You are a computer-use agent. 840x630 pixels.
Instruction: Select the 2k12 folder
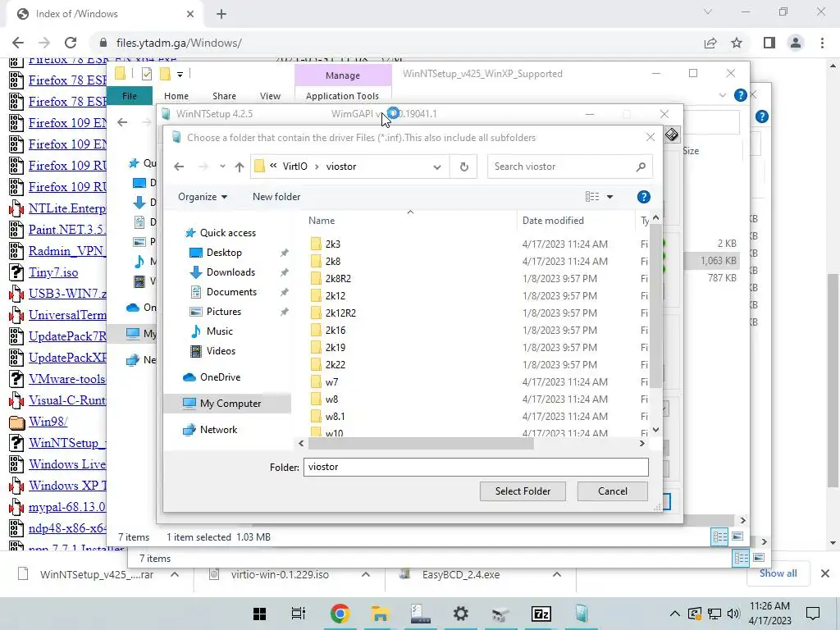point(336,295)
